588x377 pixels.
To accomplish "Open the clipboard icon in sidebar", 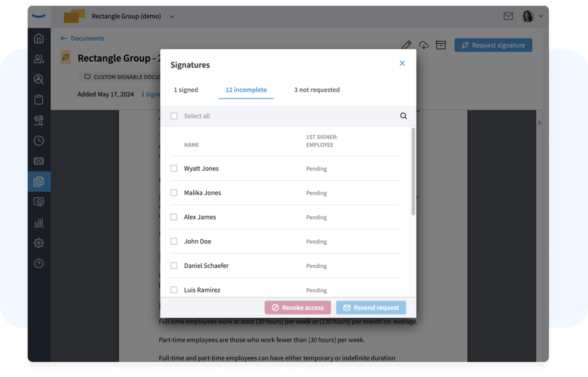I will tap(39, 100).
